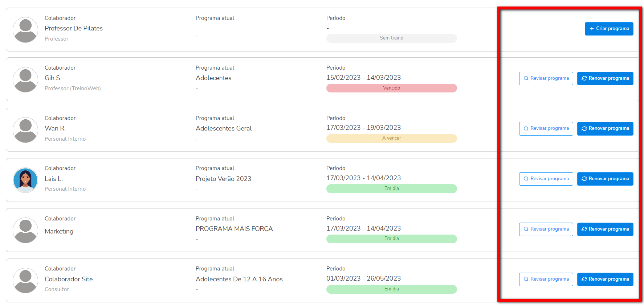This screenshot has height=306, width=644.
Task: Click Lais L. profile photo
Action: click(25, 180)
